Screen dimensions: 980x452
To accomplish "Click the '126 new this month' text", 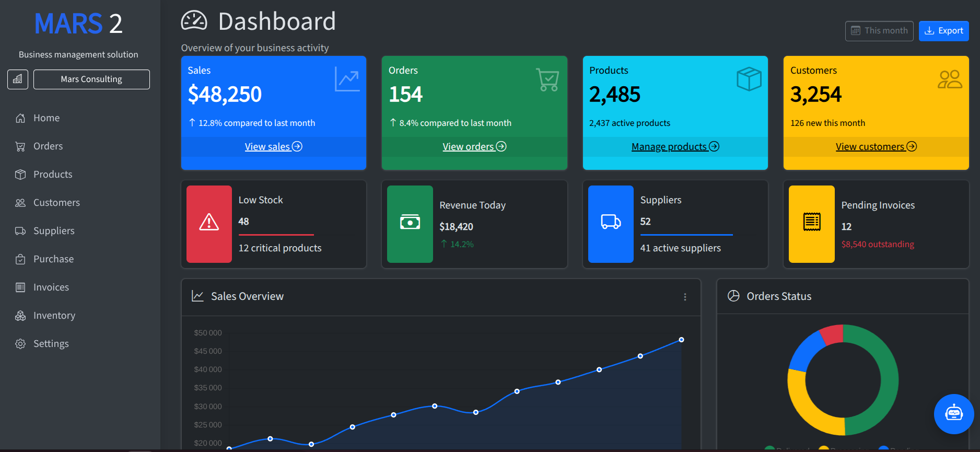I will [x=827, y=123].
